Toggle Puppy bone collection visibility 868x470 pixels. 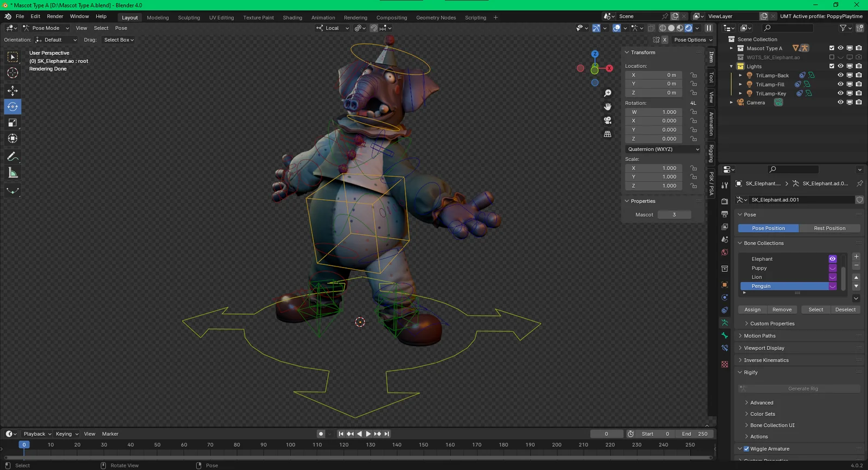coord(832,268)
